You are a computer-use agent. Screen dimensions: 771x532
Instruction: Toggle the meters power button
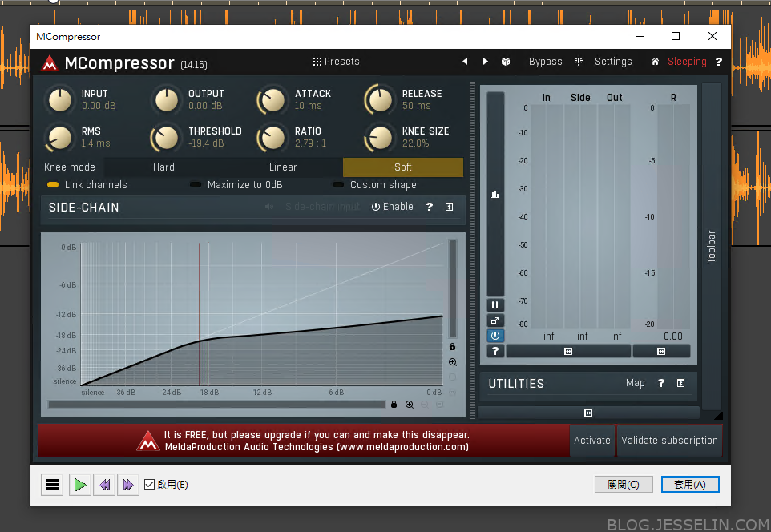[x=495, y=336]
